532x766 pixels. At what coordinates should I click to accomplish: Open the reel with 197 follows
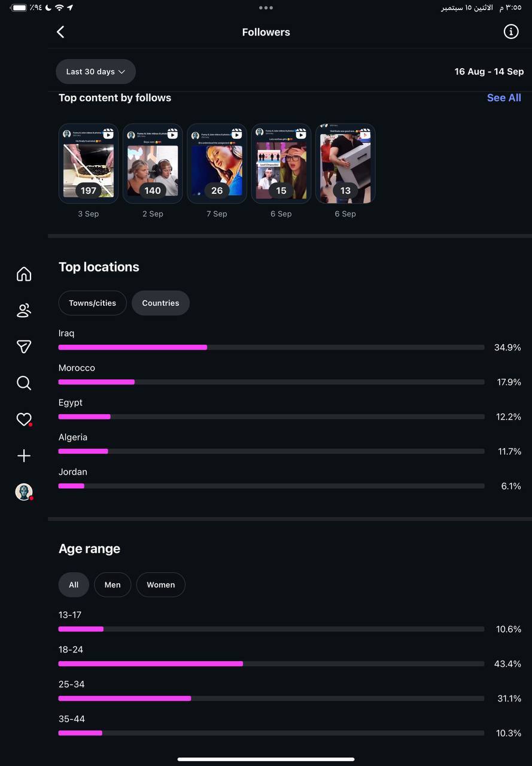[89, 163]
